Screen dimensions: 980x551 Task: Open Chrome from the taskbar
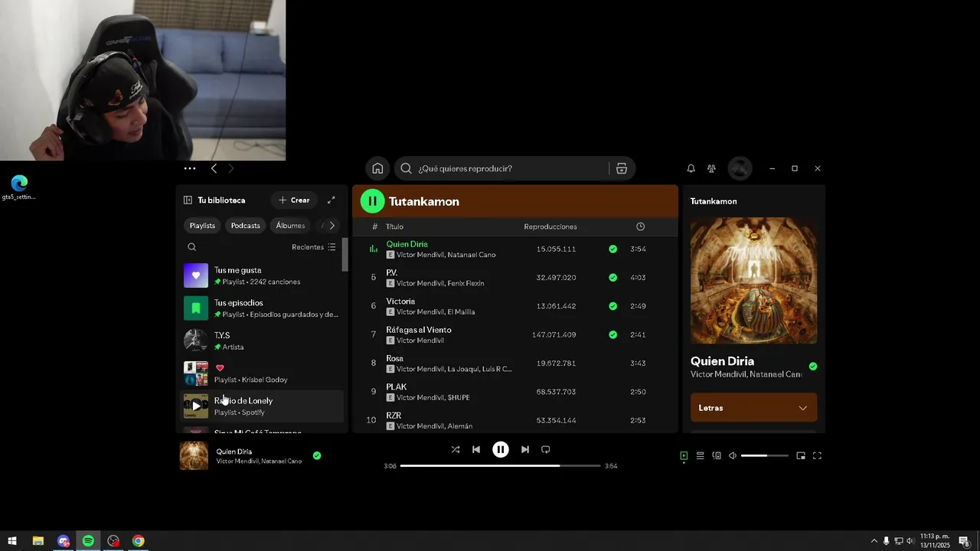[x=138, y=541]
